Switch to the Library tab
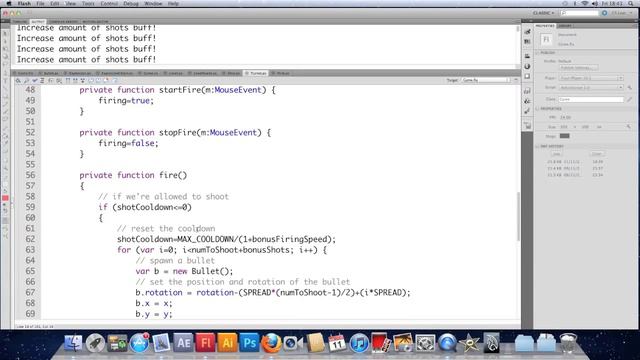 point(565,26)
